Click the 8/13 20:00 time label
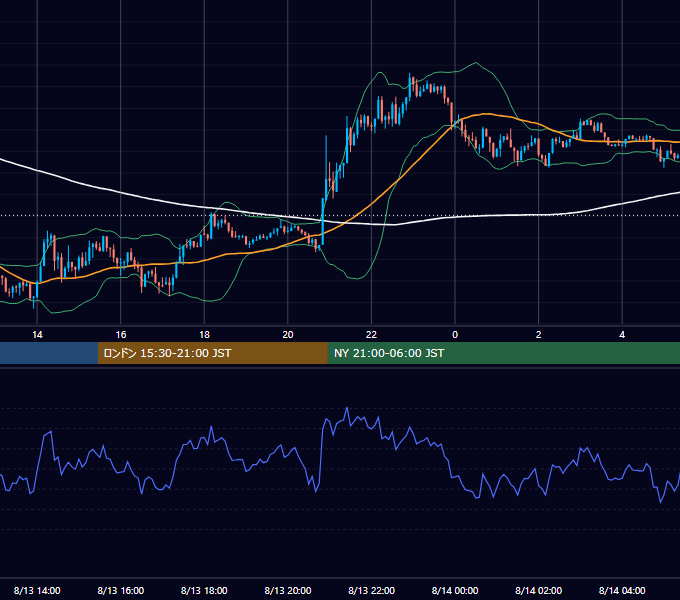 pos(288,590)
